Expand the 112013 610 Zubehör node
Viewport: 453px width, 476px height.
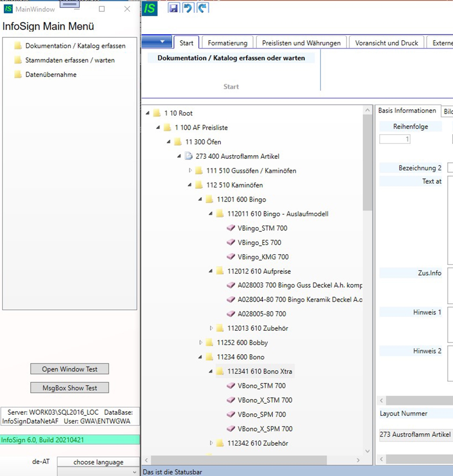[211, 328]
